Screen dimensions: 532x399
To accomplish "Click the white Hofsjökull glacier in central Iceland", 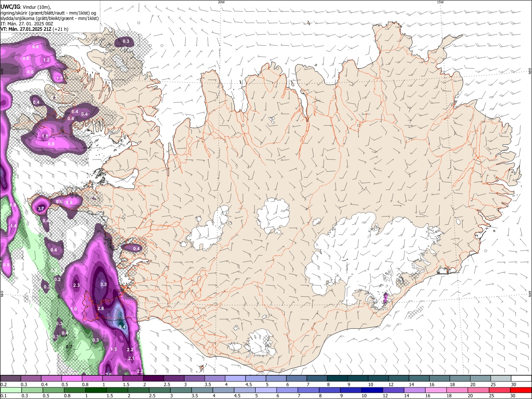I will click(273, 216).
